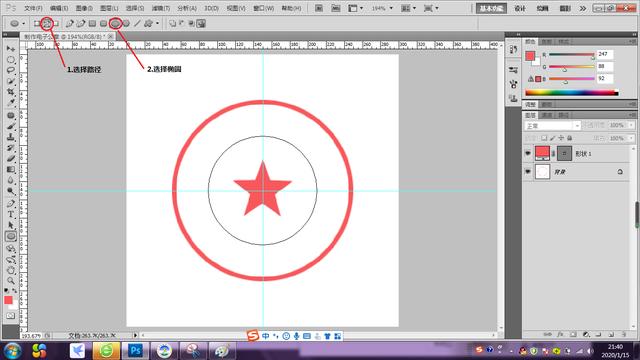The height and width of the screenshot is (360, 640).
Task: Click Delete layer trash icon
Action: 624,334
